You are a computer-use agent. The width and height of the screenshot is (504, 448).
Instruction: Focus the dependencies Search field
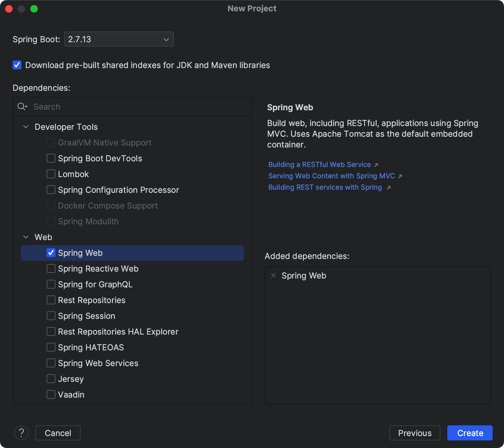[132, 107]
